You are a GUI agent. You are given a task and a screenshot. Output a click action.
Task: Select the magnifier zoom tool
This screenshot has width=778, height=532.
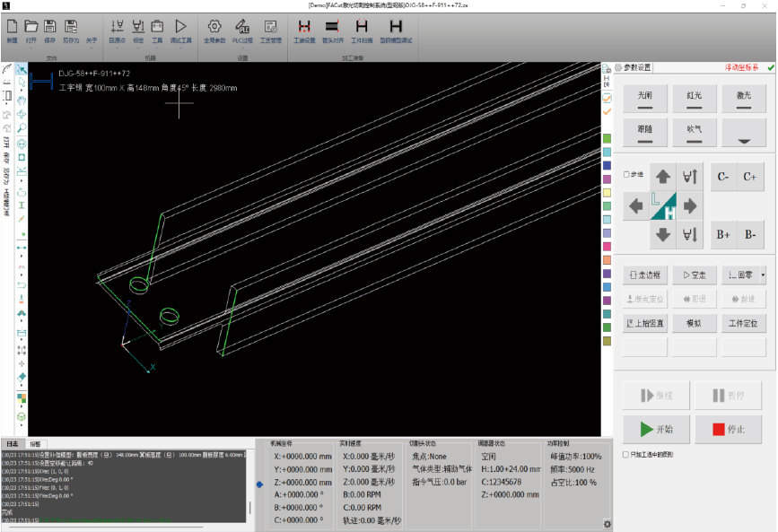coord(22,128)
